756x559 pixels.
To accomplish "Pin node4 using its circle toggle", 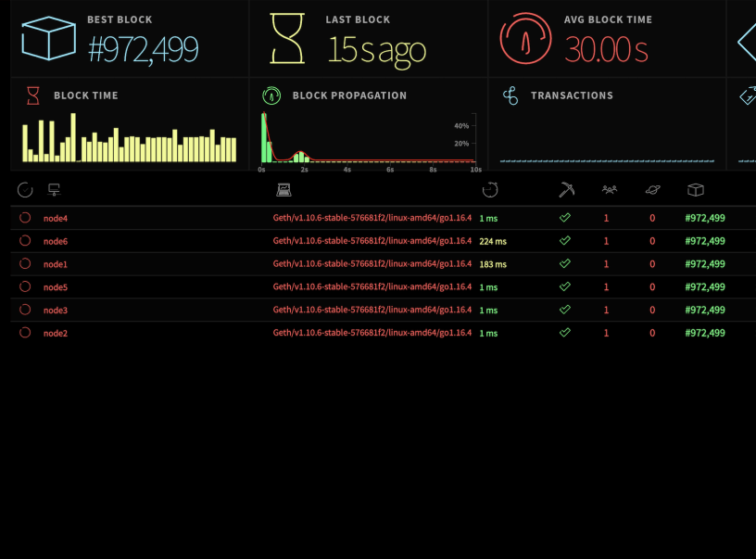I will [25, 218].
